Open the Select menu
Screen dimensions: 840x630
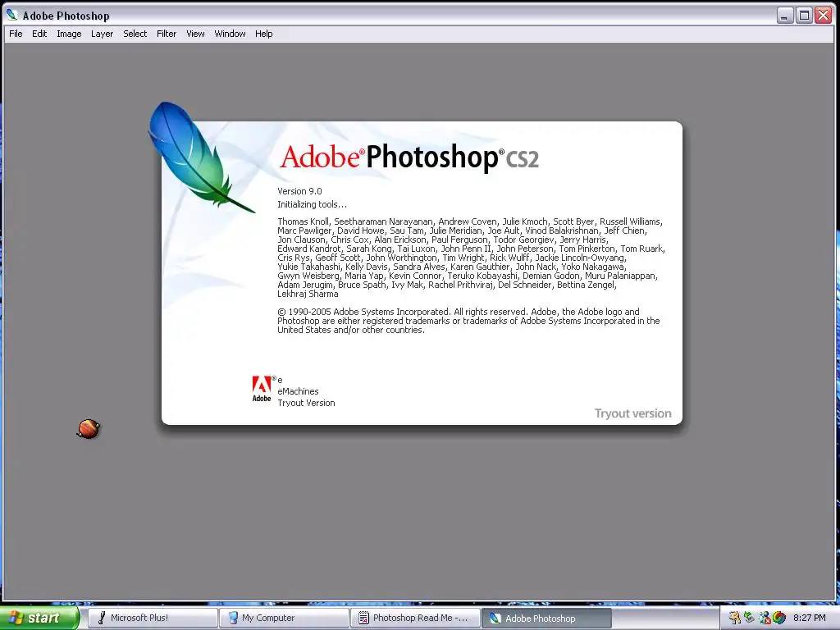coord(135,34)
